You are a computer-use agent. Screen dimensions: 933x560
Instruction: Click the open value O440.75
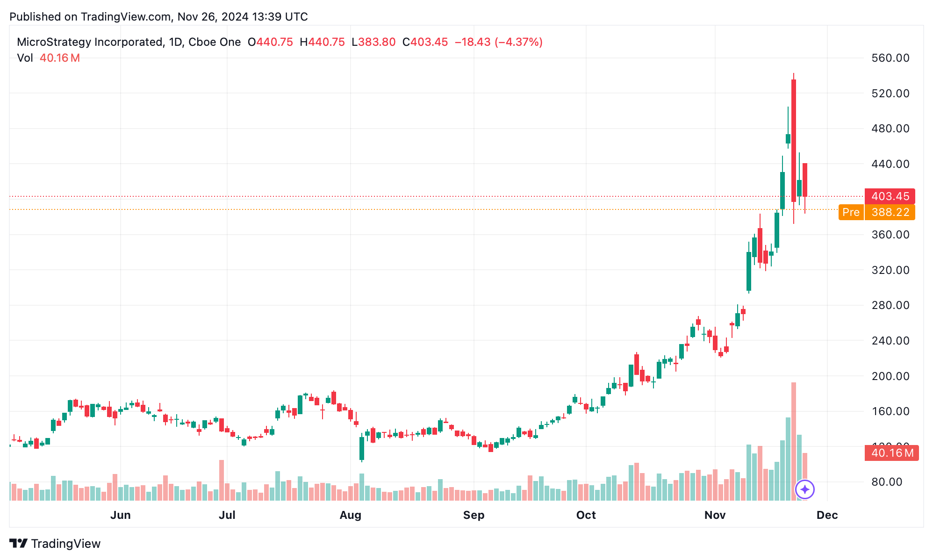click(270, 42)
